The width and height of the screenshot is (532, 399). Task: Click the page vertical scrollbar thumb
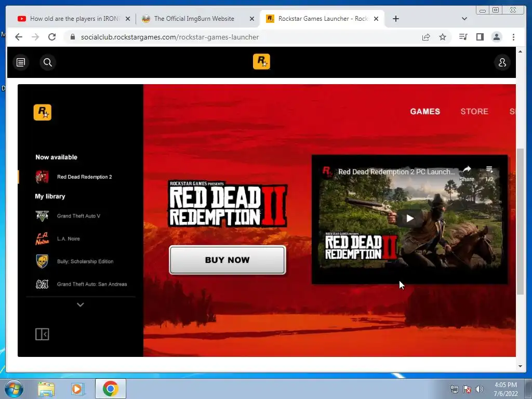(520, 221)
